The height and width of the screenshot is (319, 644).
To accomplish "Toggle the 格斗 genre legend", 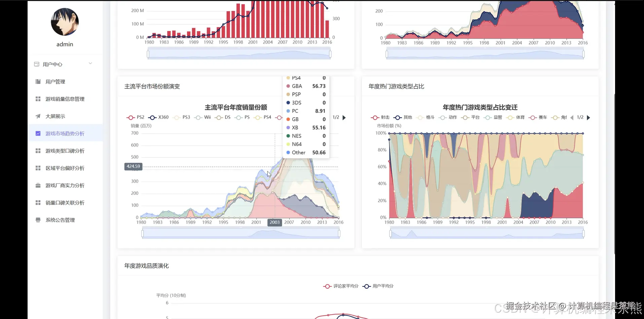I will [425, 117].
